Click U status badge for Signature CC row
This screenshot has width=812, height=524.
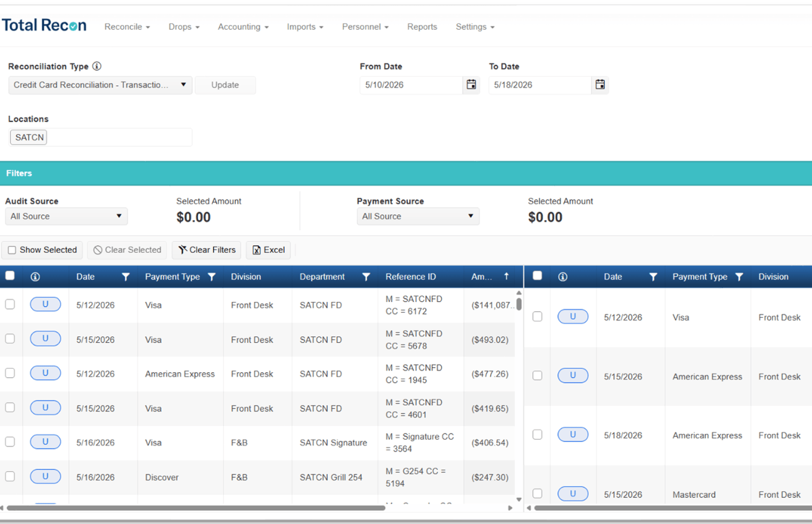pyautogui.click(x=45, y=442)
